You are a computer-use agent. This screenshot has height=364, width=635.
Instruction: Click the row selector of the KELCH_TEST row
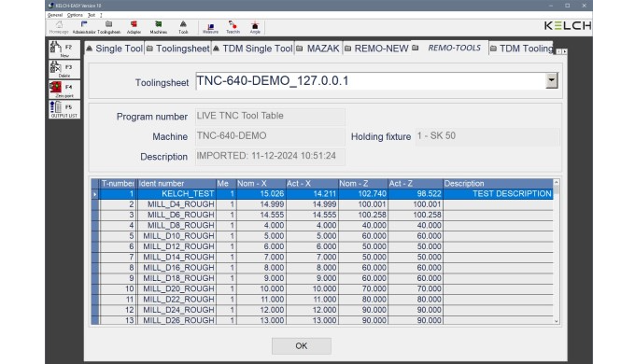point(95,194)
